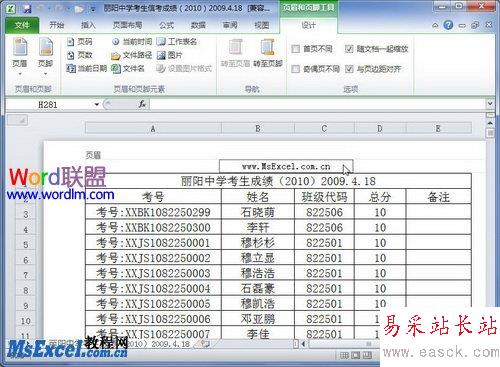Image resolution: width=500 pixels, height=367 pixels.
Task: Select column C header
Action: (324, 129)
